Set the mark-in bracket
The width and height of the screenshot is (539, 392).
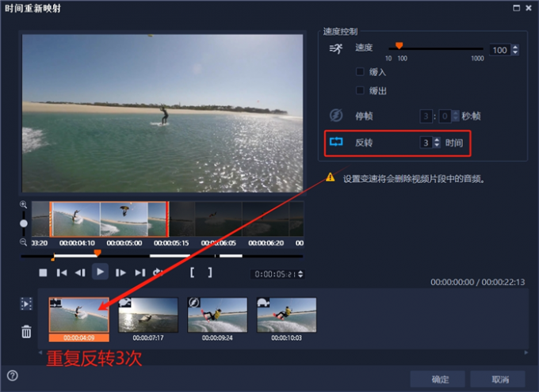192,272
